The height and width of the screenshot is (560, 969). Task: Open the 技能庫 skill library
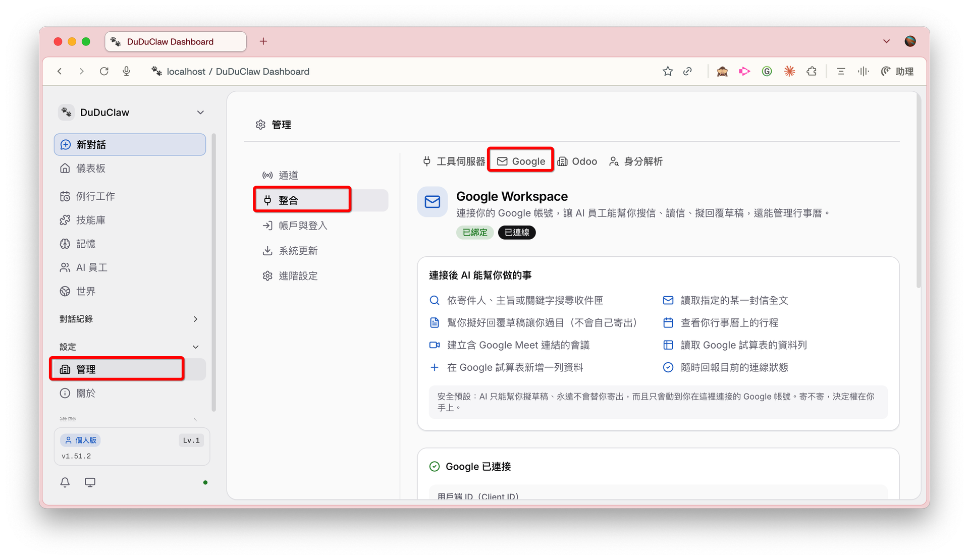[x=130, y=220]
